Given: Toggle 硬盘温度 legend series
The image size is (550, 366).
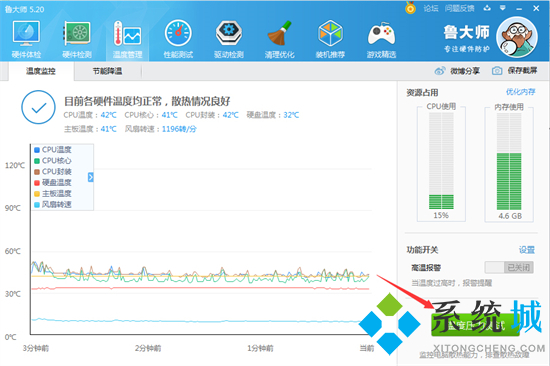Looking at the screenshot, I should [x=53, y=182].
